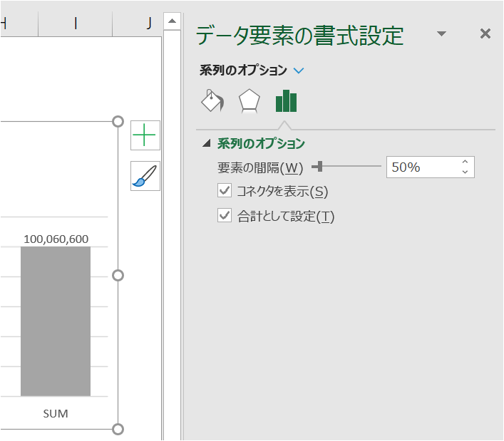The width and height of the screenshot is (504, 441).
Task: Click the vertical scrollbar up arrow
Action: click(x=172, y=21)
